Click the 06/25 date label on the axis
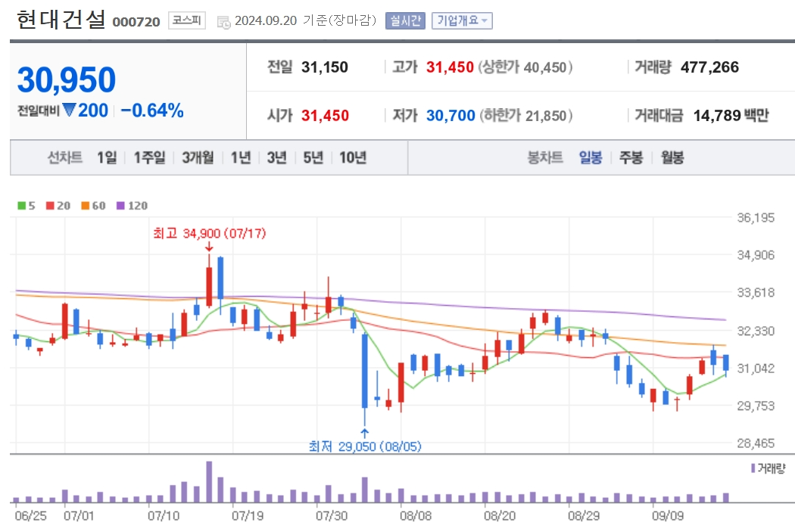The height and width of the screenshot is (532, 795). [x=30, y=516]
